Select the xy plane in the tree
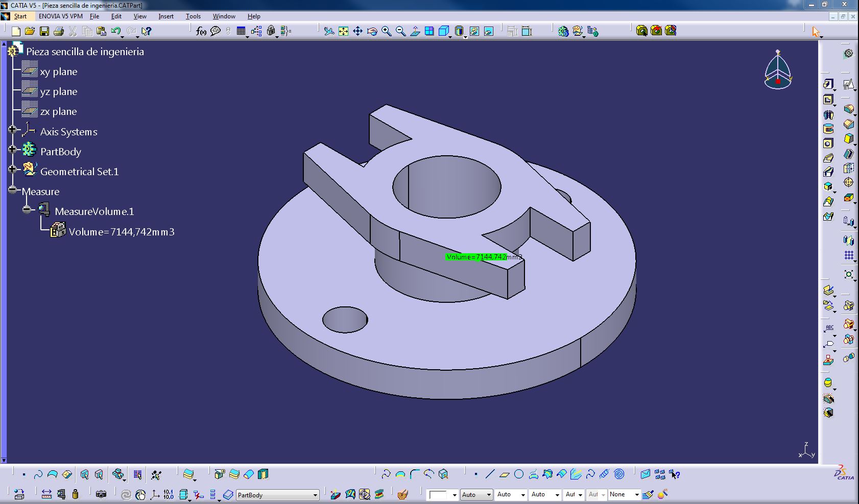The image size is (859, 504). [59, 71]
